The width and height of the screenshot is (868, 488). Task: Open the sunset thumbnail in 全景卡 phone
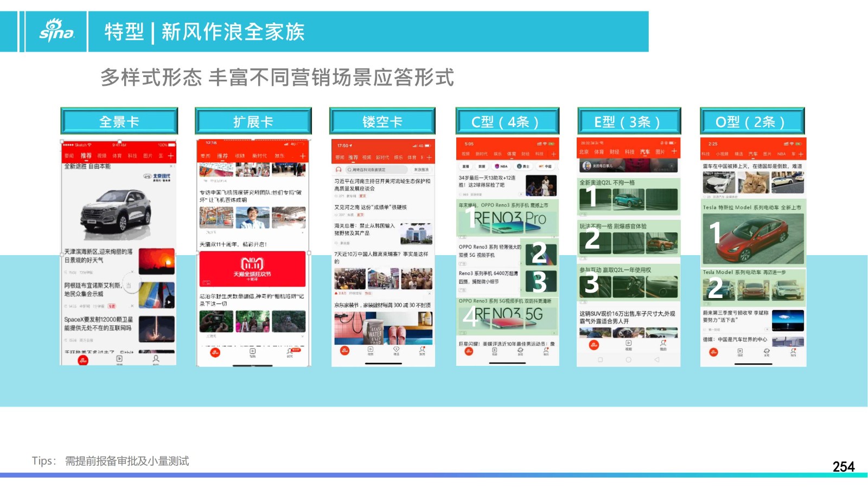click(157, 262)
